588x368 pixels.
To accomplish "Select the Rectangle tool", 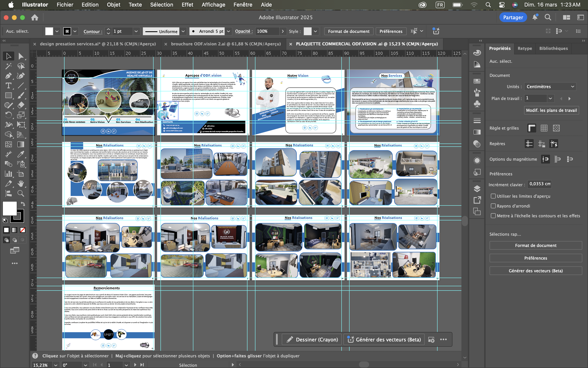I will click(9, 95).
